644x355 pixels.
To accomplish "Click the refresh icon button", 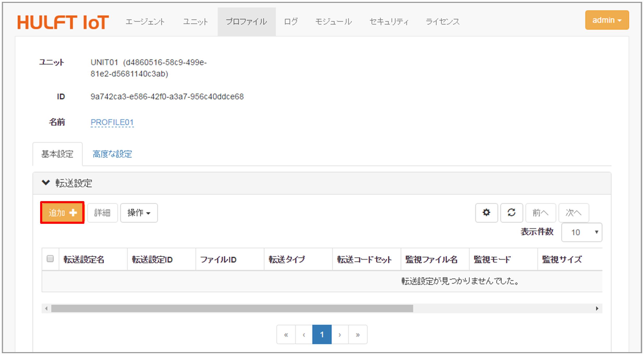I will click(x=511, y=213).
